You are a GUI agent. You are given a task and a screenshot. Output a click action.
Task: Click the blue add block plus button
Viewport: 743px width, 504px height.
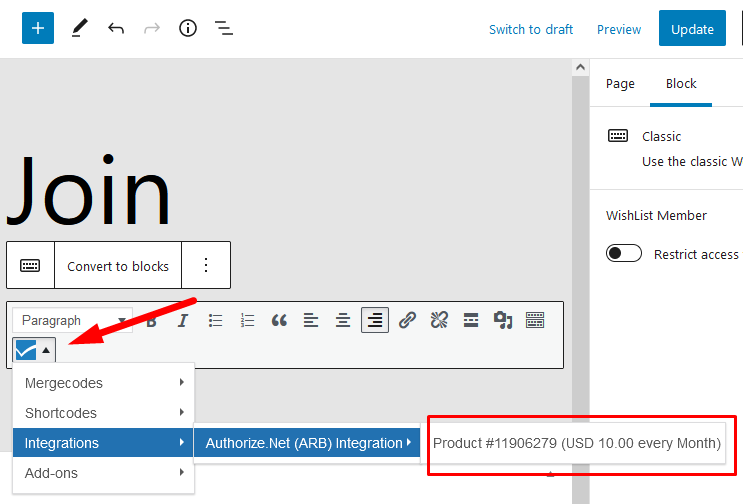click(x=38, y=28)
